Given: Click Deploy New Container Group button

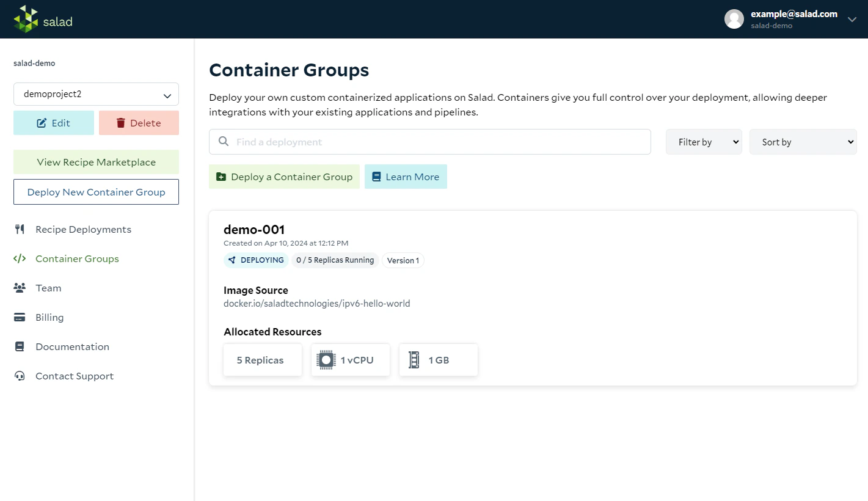Looking at the screenshot, I should 96,192.
